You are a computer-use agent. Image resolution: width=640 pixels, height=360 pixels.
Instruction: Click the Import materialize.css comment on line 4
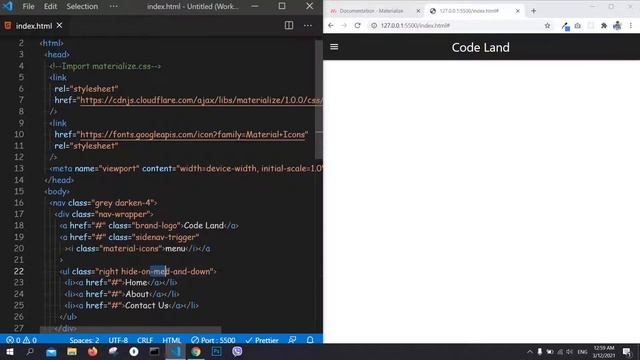105,66
